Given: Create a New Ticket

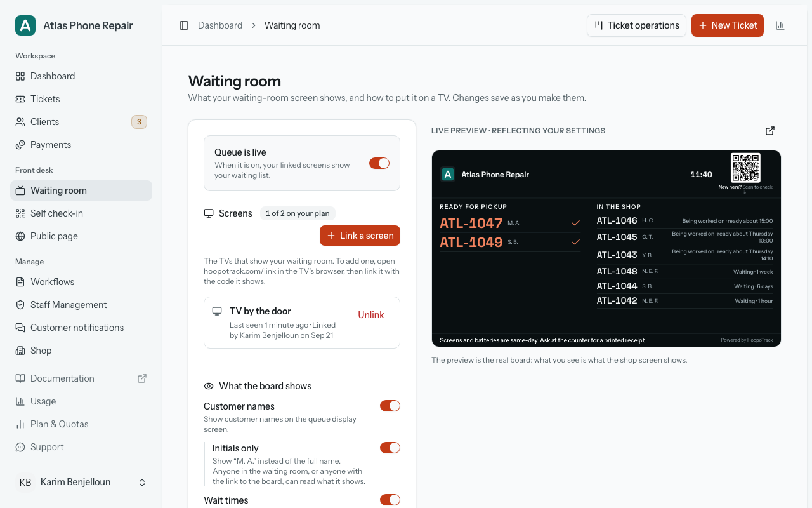Looking at the screenshot, I should click(728, 25).
